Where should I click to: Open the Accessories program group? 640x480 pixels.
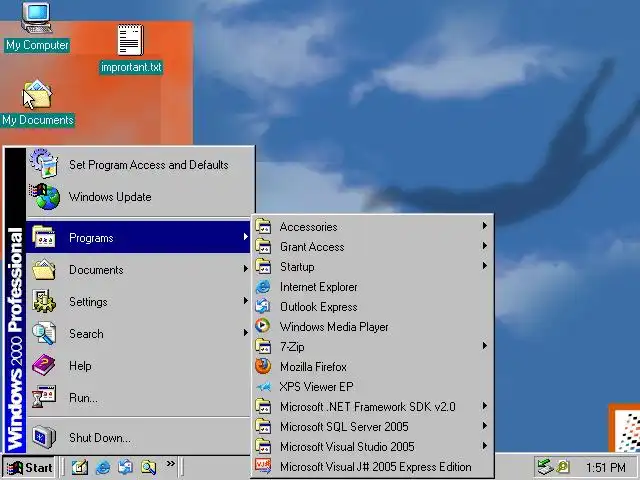(373, 227)
